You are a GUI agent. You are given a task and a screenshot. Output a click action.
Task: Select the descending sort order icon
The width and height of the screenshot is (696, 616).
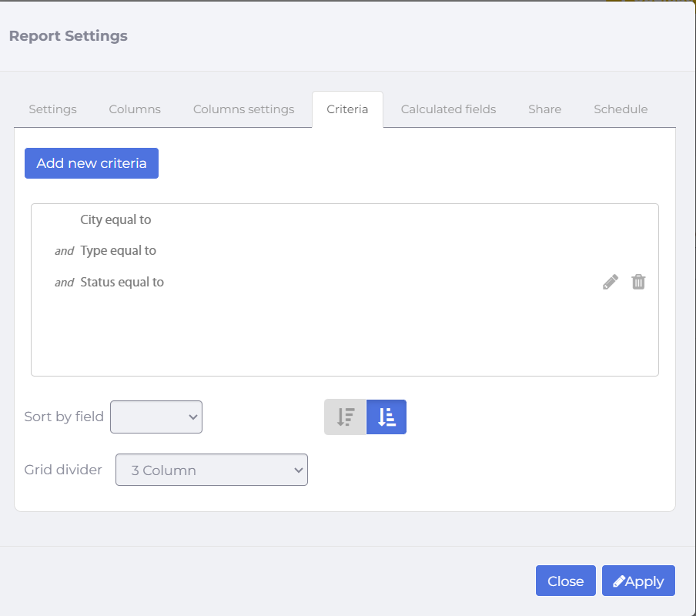(x=345, y=417)
